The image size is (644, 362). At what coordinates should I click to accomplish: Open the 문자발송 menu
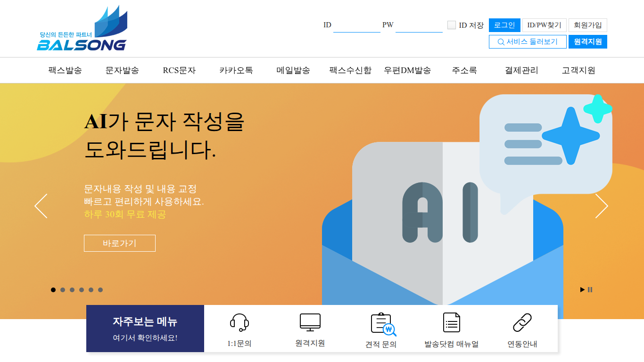(x=122, y=70)
